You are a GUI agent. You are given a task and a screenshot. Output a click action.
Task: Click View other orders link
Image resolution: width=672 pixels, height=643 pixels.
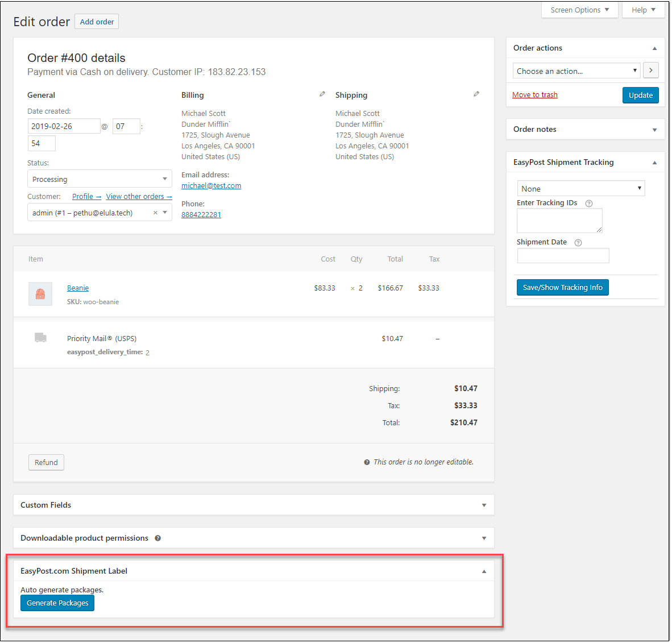pos(139,196)
